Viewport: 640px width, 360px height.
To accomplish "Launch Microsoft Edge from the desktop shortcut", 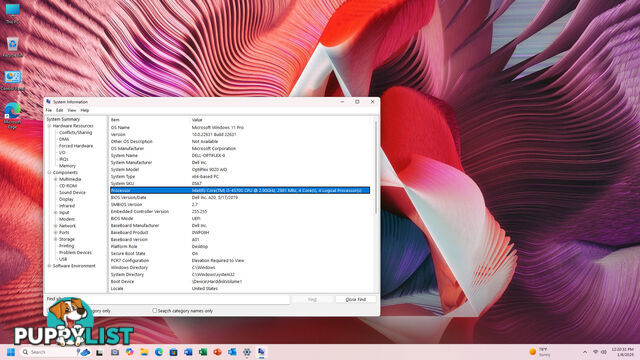I will click(x=13, y=115).
